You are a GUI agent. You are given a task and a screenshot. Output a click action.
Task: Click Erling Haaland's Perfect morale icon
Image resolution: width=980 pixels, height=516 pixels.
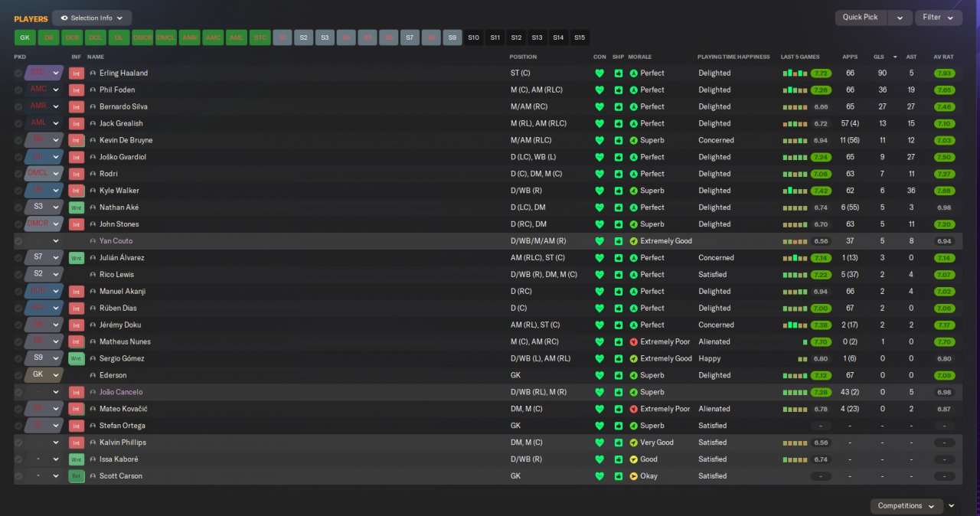(x=633, y=73)
